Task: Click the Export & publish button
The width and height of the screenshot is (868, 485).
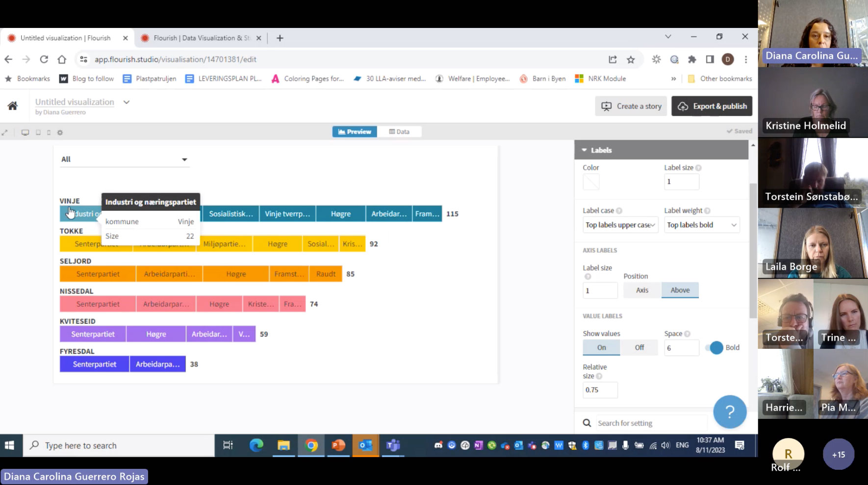Action: pyautogui.click(x=712, y=106)
